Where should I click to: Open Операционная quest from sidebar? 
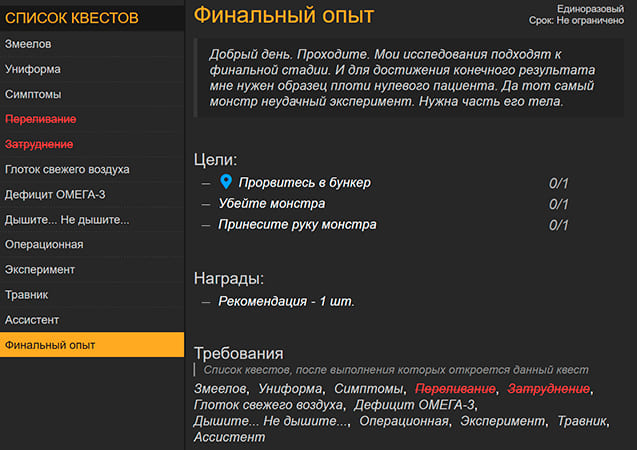pyautogui.click(x=44, y=244)
